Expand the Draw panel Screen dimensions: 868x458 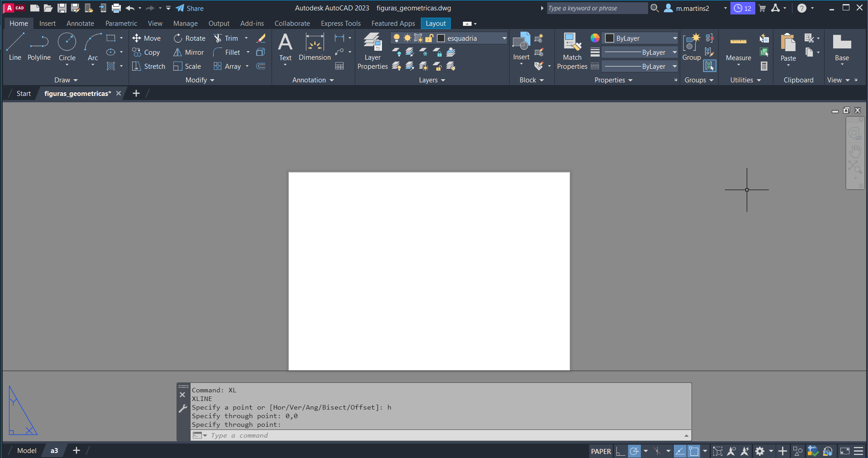pyautogui.click(x=66, y=80)
